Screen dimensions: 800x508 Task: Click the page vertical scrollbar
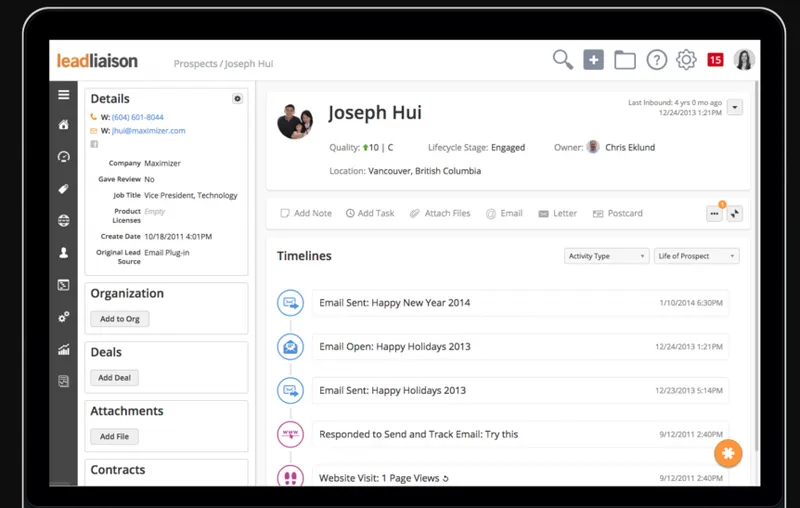point(757,265)
